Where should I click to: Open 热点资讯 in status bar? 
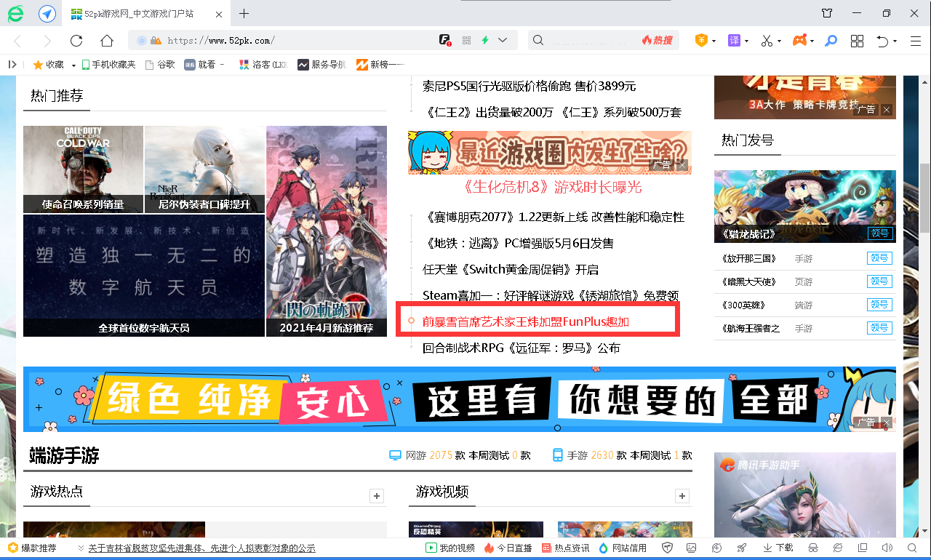point(566,548)
